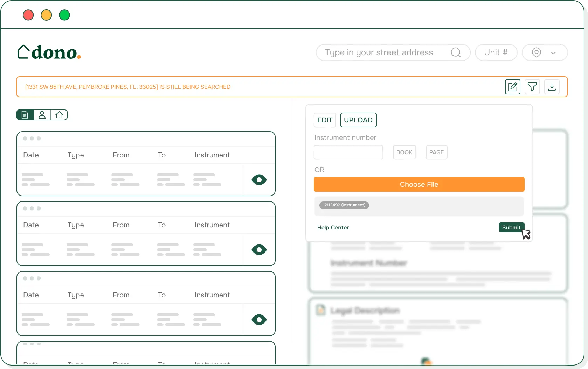588x369 pixels.
Task: Download search results using the download icon
Action: [x=552, y=87]
